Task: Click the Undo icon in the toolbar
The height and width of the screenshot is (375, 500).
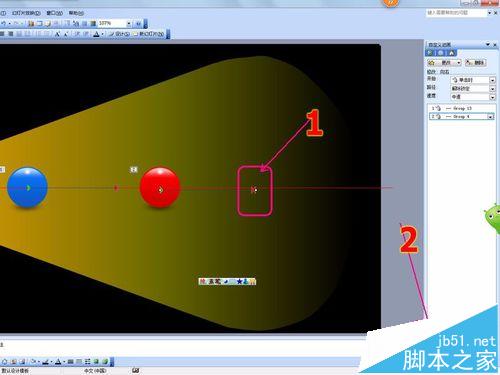Action: pyautogui.click(x=4, y=23)
